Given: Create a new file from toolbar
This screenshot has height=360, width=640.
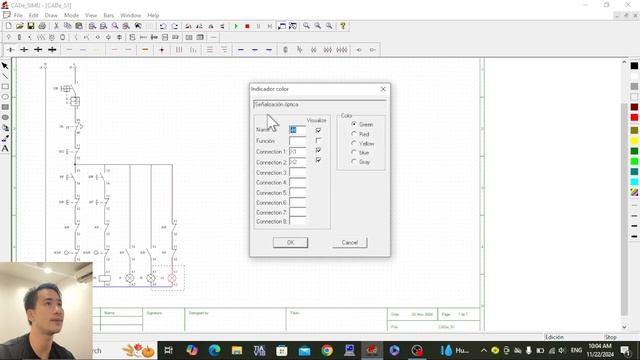Looking at the screenshot, I should (9, 26).
